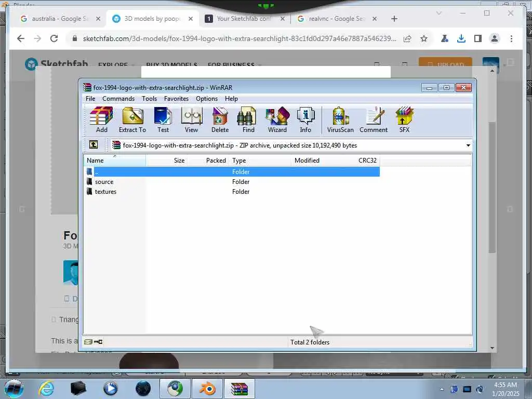The height and width of the screenshot is (399, 532).
Task: Click the drive icon in WinRAR status bar
Action: click(88, 342)
